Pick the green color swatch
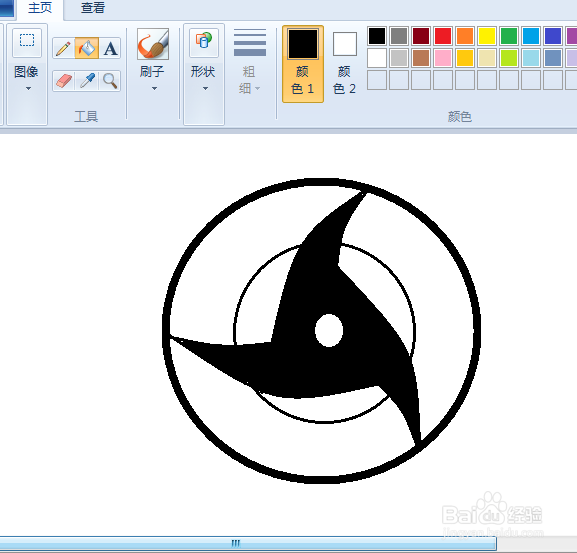 [509, 36]
